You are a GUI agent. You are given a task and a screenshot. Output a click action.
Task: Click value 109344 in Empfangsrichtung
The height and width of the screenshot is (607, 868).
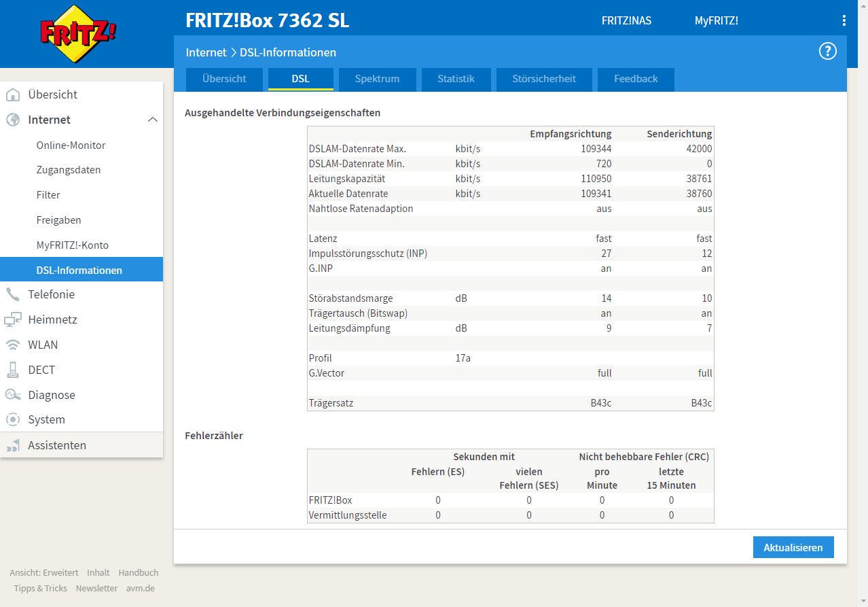click(596, 149)
